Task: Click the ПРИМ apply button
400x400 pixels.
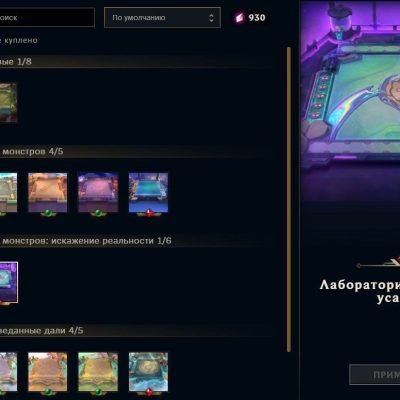Action: click(375, 375)
